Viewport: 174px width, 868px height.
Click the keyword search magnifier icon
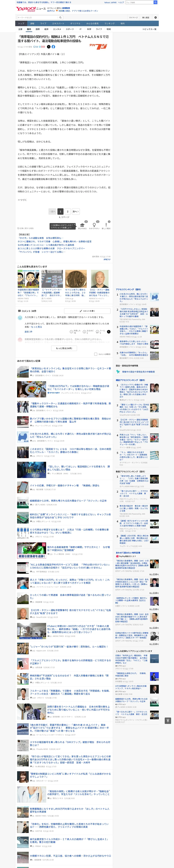(60, 18)
